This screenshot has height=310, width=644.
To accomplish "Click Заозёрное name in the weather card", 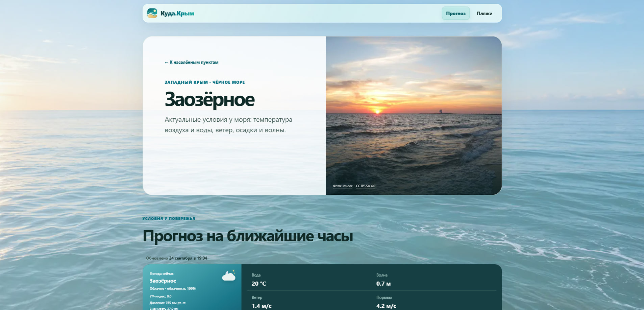I will 163,281.
